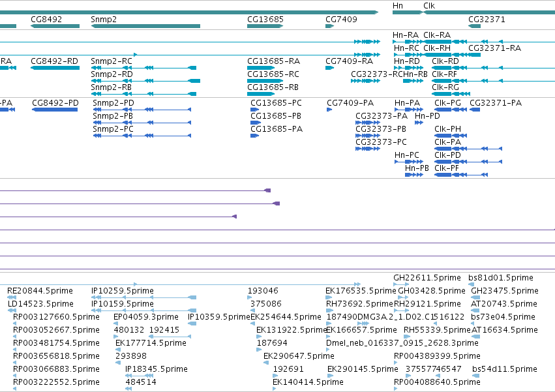Click the Clk-PF protein label
The image size is (555, 392).
pyautogui.click(x=447, y=168)
